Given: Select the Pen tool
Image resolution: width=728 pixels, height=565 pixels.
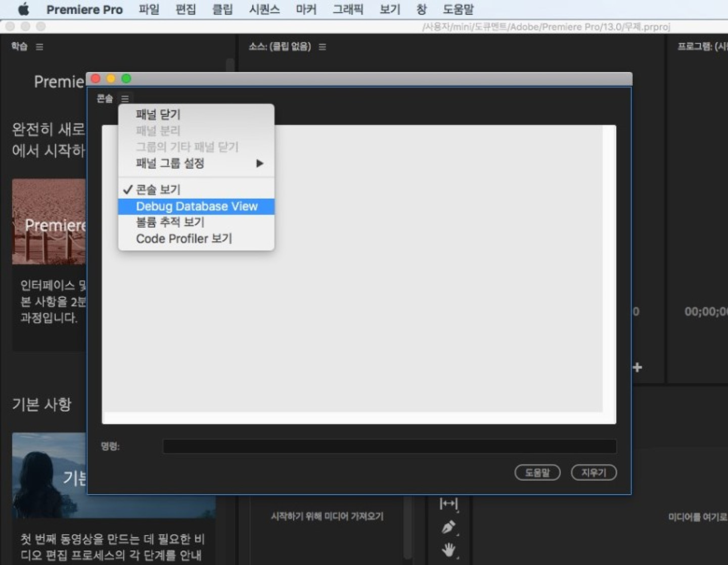Looking at the screenshot, I should coord(448,527).
